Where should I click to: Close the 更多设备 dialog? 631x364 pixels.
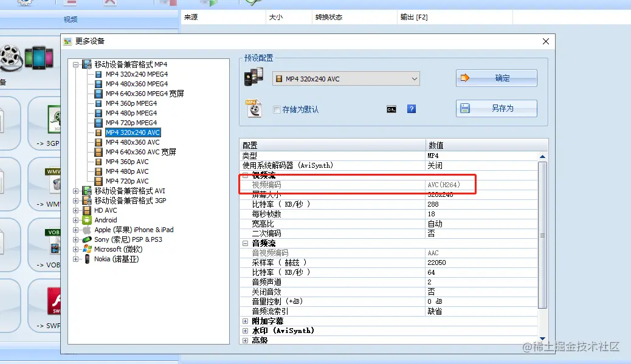(x=546, y=41)
